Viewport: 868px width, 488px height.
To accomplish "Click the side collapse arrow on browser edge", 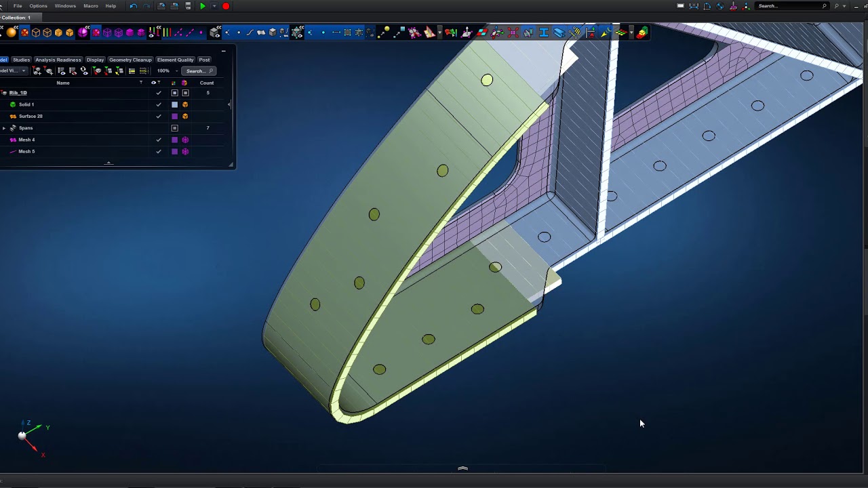I will point(229,104).
